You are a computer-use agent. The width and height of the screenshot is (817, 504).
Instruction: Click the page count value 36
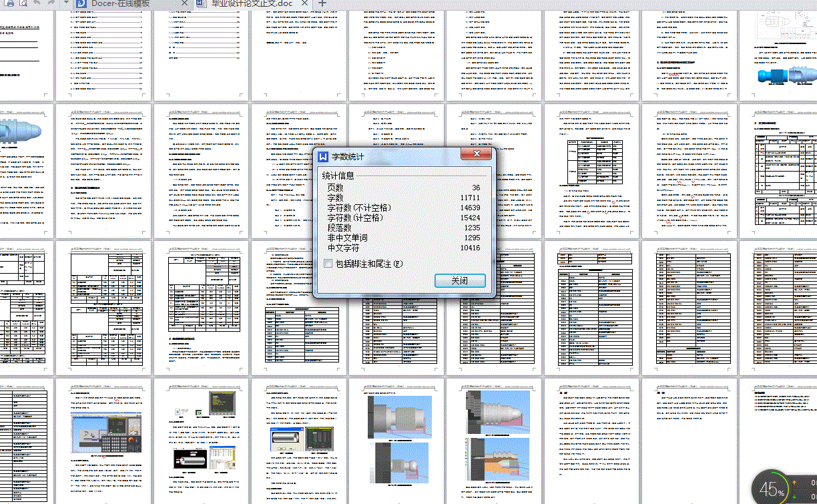[x=475, y=188]
